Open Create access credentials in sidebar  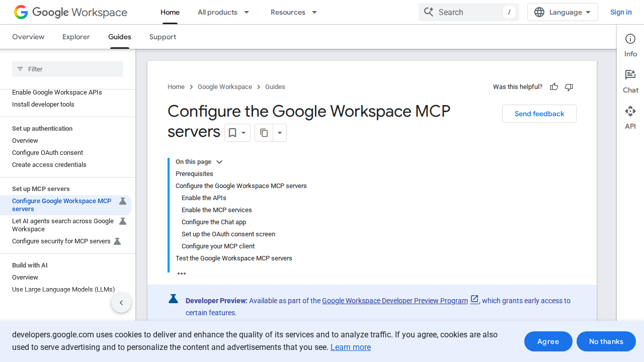49,165
